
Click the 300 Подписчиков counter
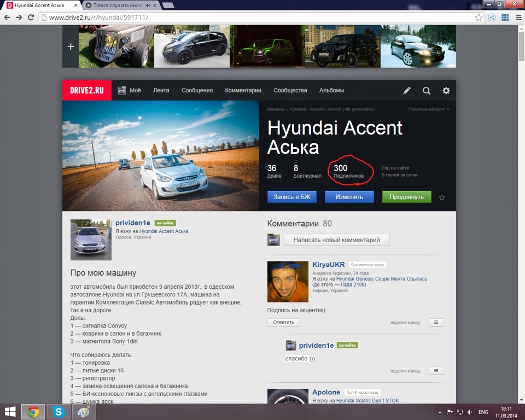pyautogui.click(x=348, y=171)
